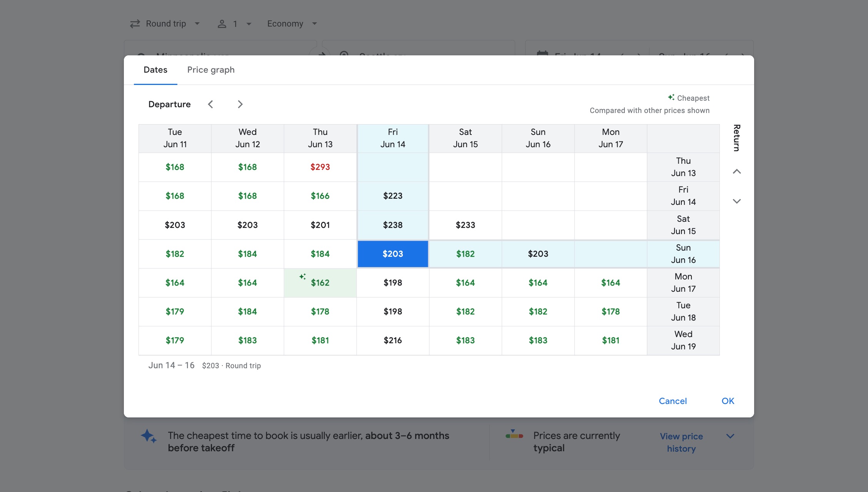
Task: Switch to the Price graph tab
Action: point(210,70)
